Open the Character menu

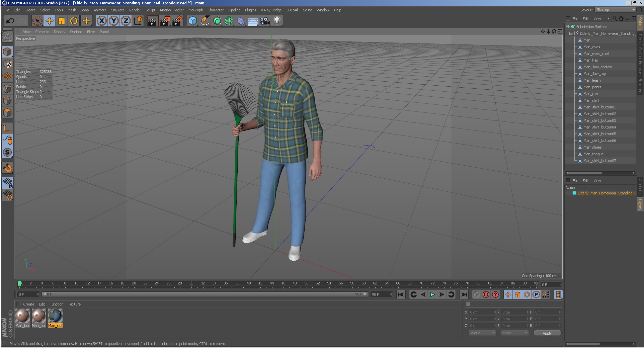pos(215,10)
